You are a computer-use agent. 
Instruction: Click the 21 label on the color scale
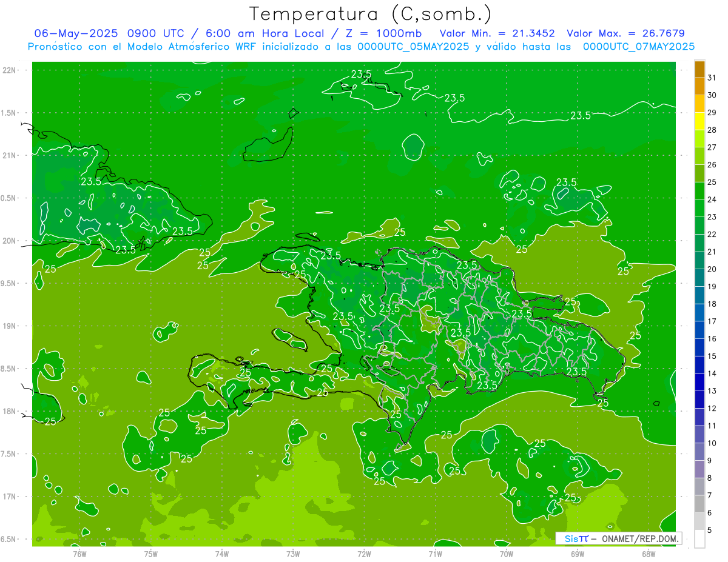712,252
